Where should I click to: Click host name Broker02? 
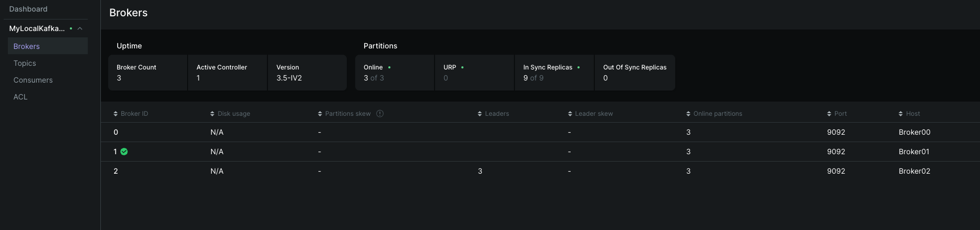[914, 171]
